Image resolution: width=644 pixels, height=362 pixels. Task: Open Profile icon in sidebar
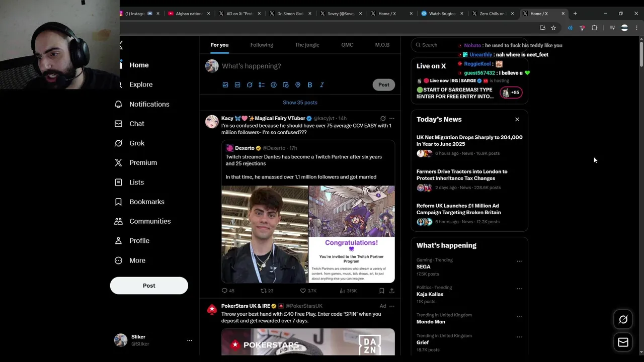118,241
